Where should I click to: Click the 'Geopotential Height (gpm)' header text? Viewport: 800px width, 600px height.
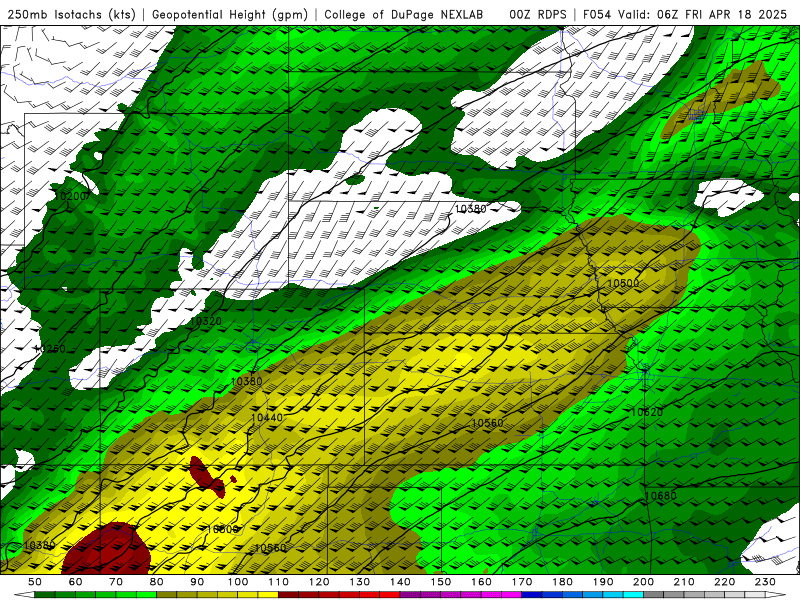coord(230,15)
